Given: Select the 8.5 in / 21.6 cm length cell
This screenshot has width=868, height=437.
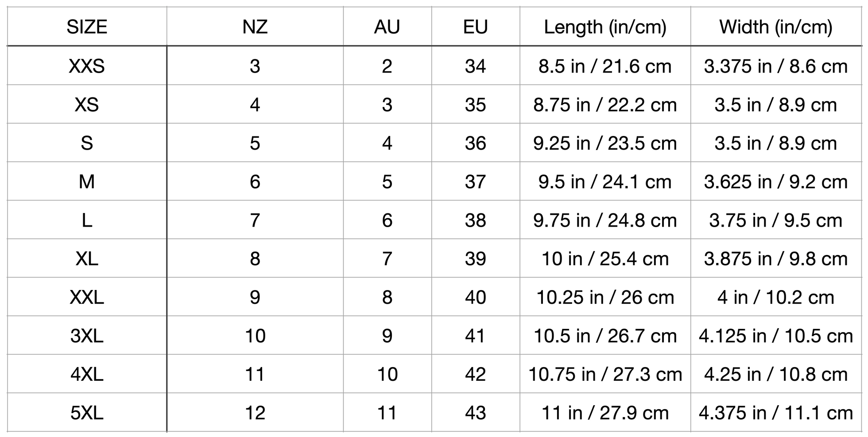Looking at the screenshot, I should pyautogui.click(x=605, y=66).
